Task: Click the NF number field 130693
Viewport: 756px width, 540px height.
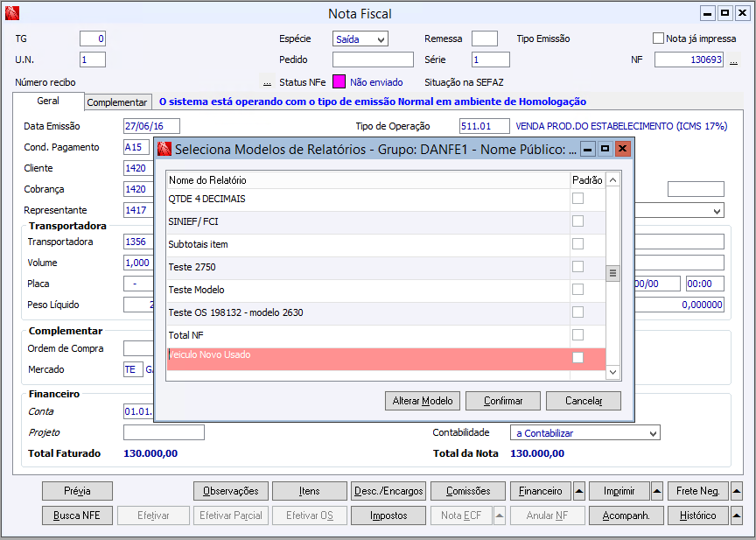Action: 689,60
